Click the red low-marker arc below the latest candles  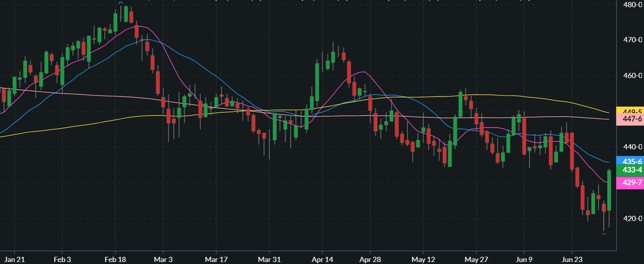tap(604, 233)
